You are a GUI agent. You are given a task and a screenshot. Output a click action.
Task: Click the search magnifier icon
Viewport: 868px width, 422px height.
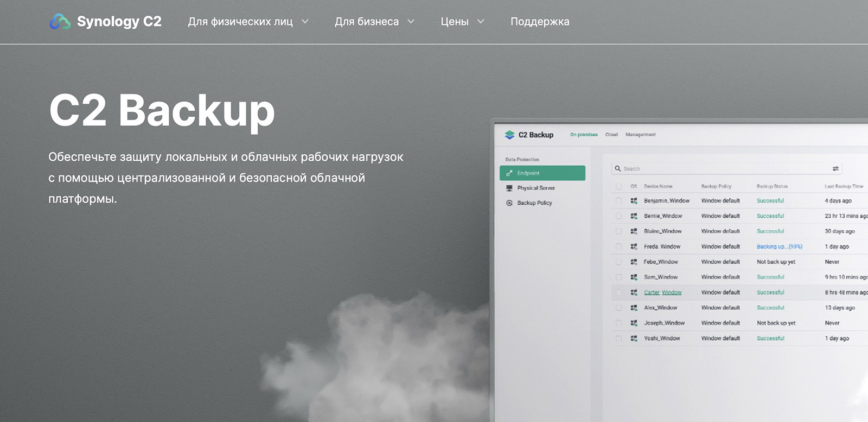tap(617, 169)
